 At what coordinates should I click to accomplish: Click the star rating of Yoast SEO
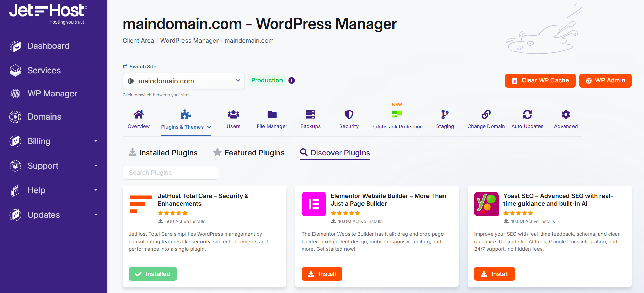(518, 213)
